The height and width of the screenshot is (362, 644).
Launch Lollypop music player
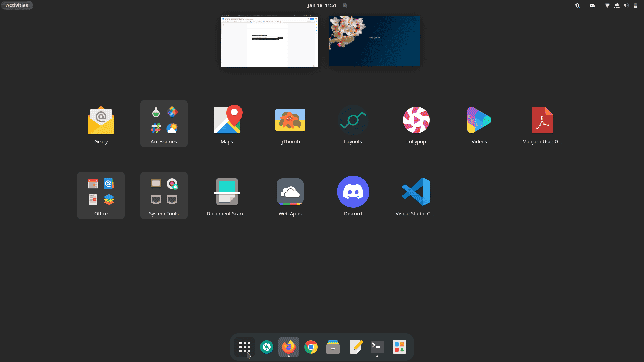coord(416,123)
